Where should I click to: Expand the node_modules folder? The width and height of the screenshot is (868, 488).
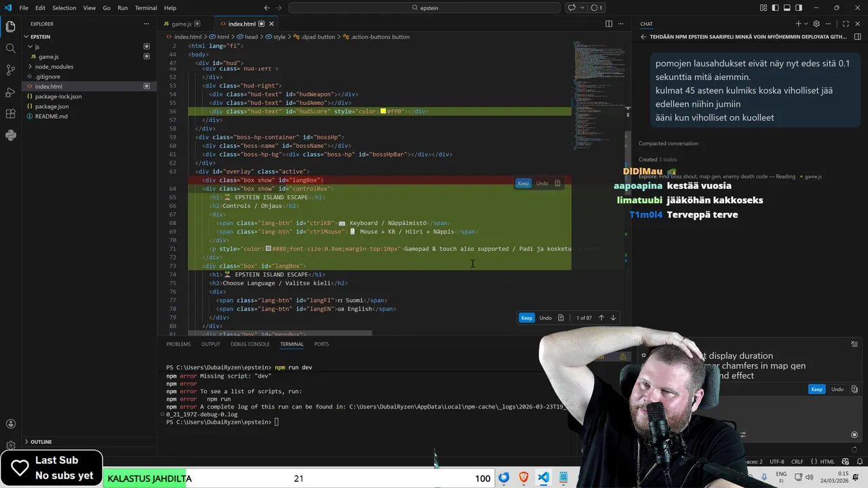click(x=54, y=66)
